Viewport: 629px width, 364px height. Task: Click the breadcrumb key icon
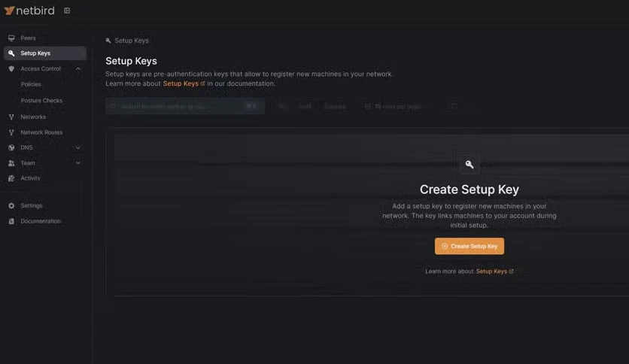click(x=108, y=41)
